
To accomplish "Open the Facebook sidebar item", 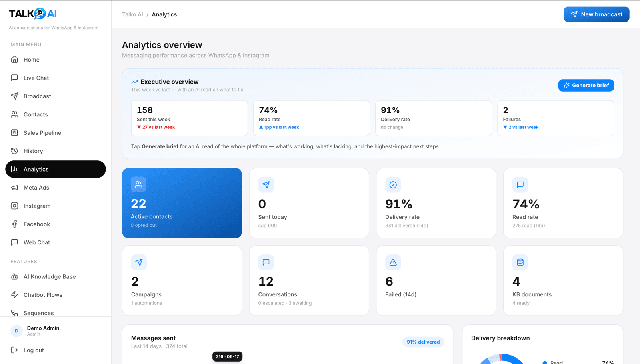I will click(x=56, y=224).
